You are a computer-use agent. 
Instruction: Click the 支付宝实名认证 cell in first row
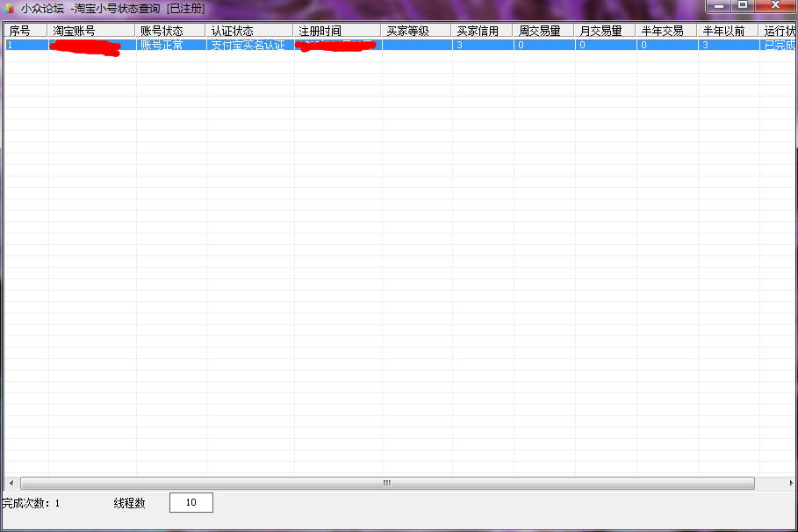248,45
